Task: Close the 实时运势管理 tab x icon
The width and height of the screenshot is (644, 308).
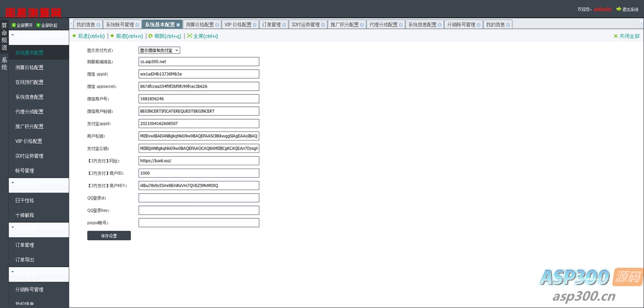Action: click(x=323, y=25)
